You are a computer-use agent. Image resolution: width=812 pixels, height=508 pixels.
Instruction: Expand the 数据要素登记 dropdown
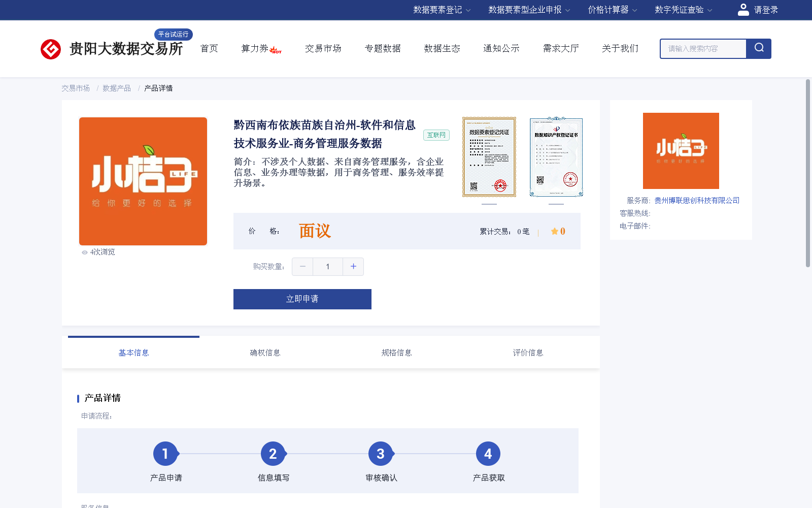pyautogui.click(x=442, y=10)
